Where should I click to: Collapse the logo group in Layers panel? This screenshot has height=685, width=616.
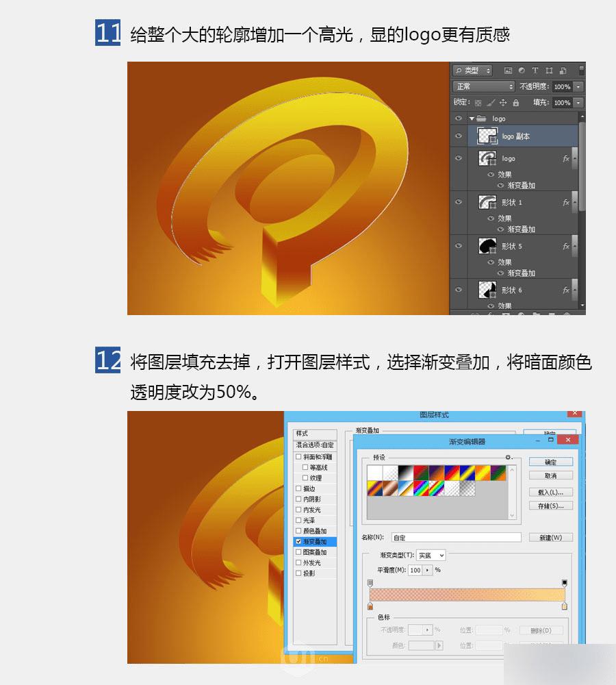[472, 118]
